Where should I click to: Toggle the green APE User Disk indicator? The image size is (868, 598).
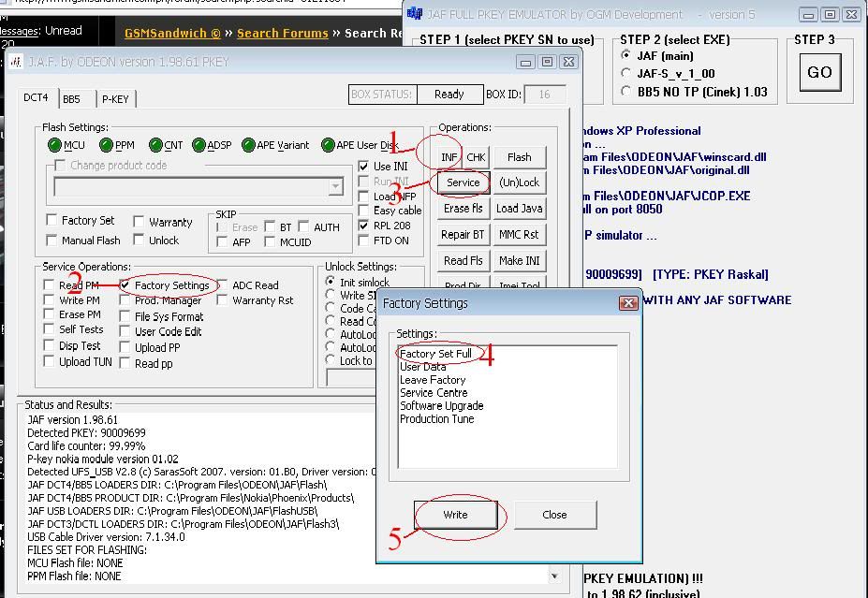pos(327,145)
